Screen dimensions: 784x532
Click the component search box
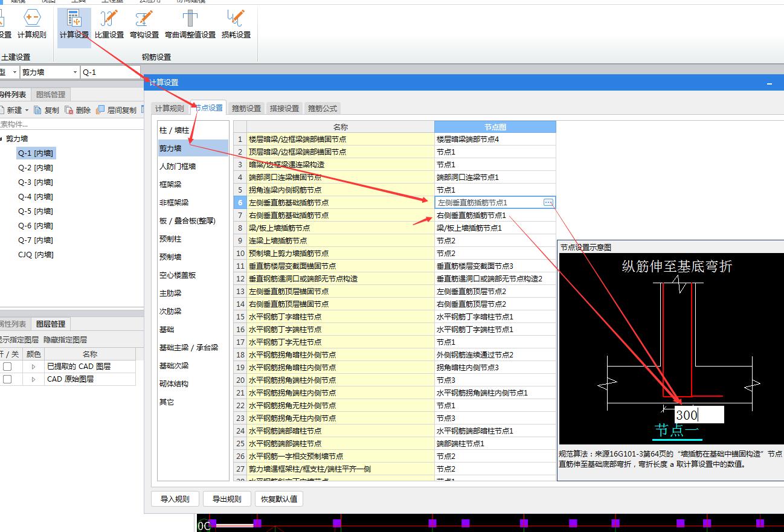pyautogui.click(x=71, y=124)
